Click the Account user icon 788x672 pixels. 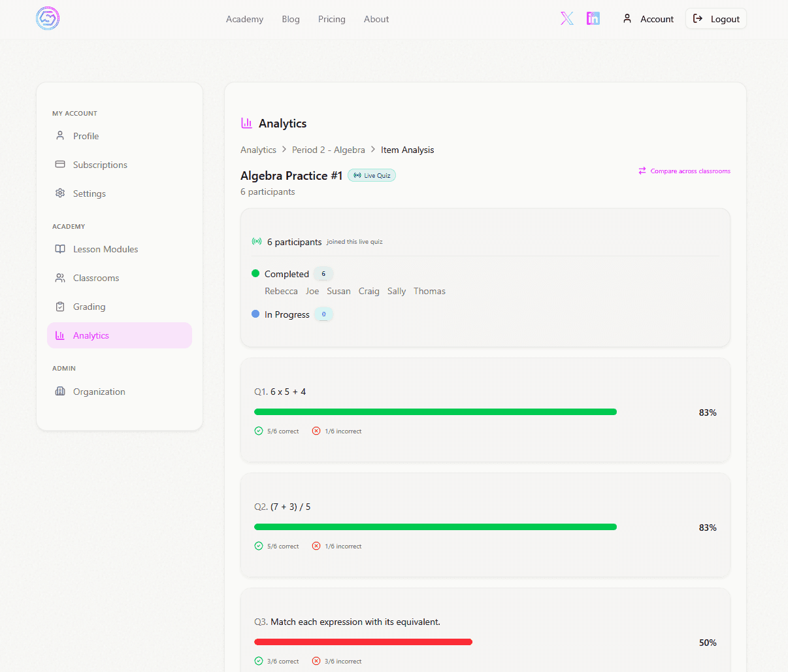click(x=627, y=19)
